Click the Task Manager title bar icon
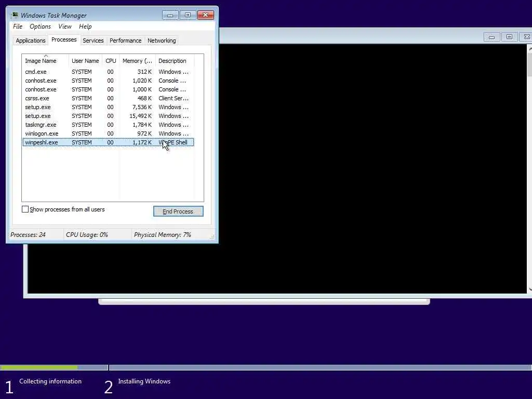 pyautogui.click(x=15, y=15)
